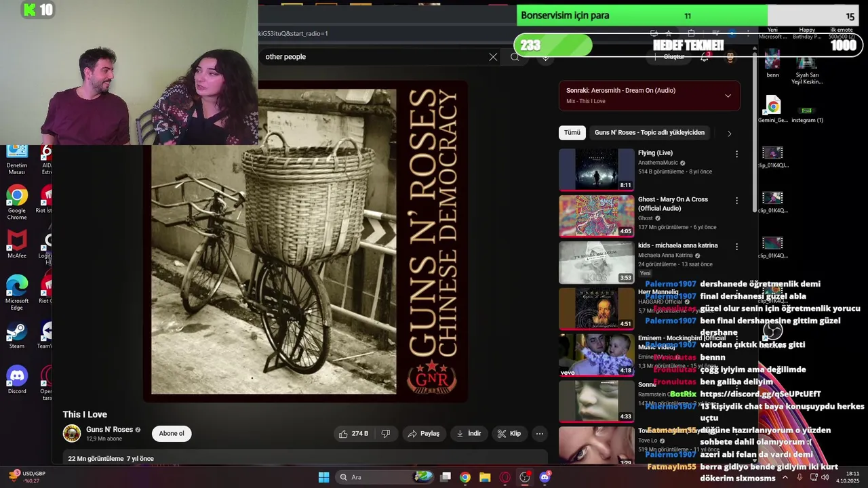
Task: Open Guns N' Roses channel avatar
Action: (x=72, y=434)
